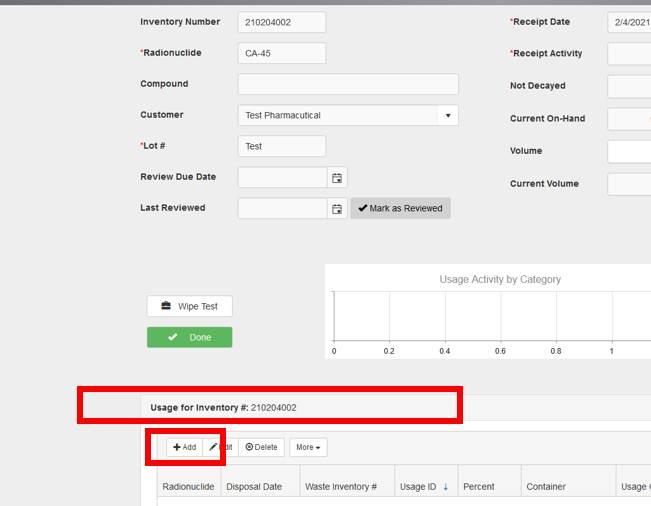Click the Mark as Reviewed button
The width and height of the screenshot is (651, 506).
click(400, 208)
